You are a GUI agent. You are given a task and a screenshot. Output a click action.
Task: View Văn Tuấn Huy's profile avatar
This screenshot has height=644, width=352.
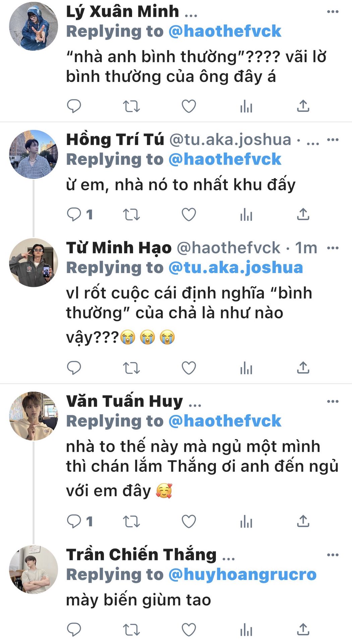coord(34,416)
